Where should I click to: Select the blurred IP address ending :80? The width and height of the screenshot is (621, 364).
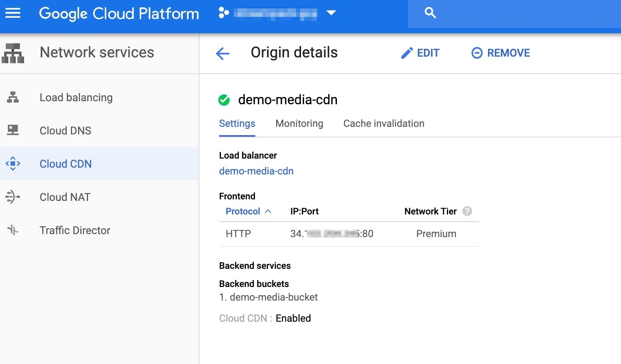(x=332, y=234)
